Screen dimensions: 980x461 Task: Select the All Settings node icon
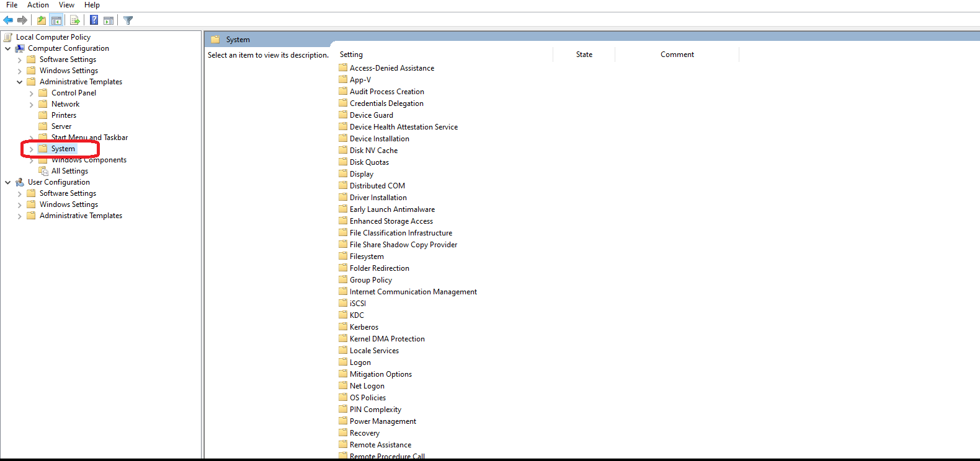[43, 171]
